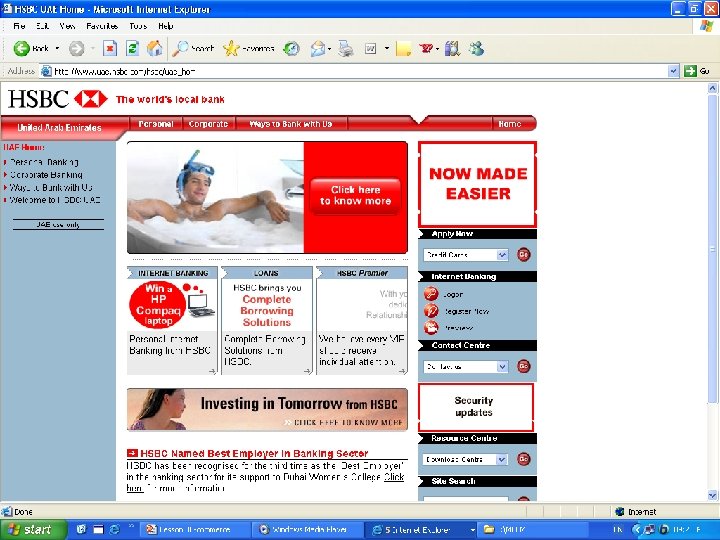Viewport: 720px width, 540px height.
Task: Click the HSBC hexagon logo
Action: 90,99
